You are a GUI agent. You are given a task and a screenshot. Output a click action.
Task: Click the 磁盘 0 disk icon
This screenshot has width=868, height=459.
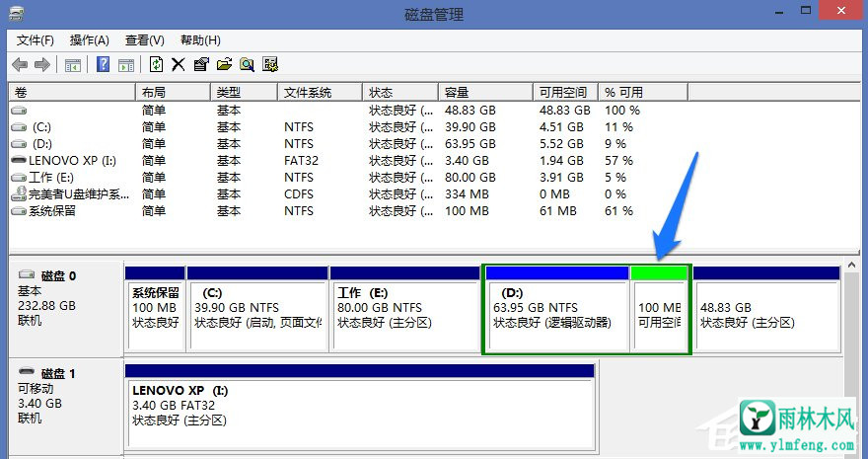point(27,274)
